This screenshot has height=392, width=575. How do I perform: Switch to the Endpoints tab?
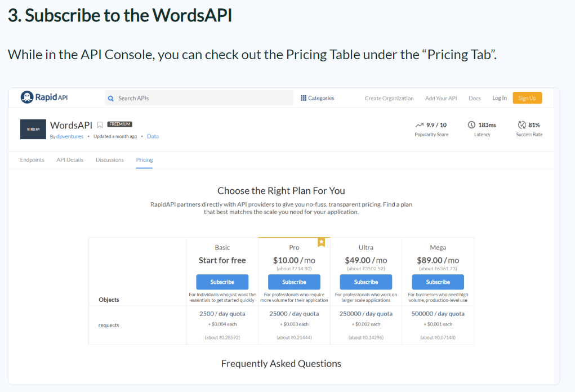[x=32, y=160]
